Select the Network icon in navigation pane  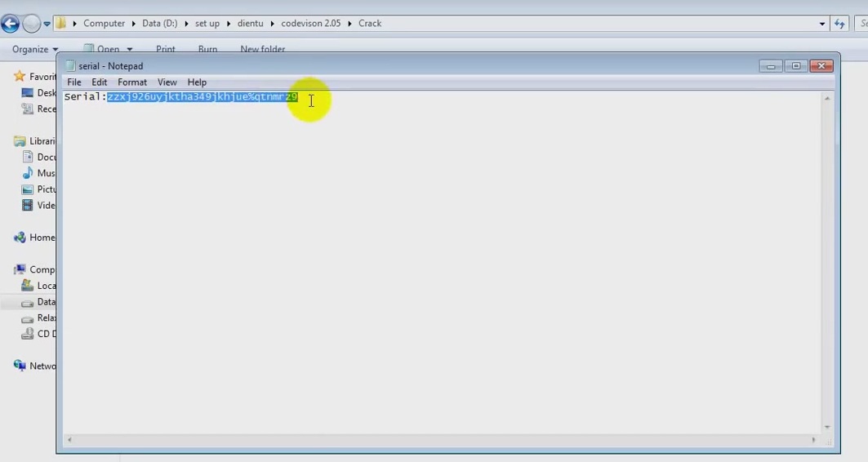20,366
